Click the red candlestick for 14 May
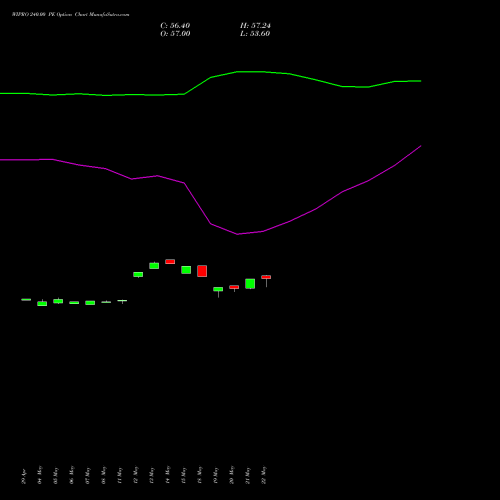 click(x=170, y=262)
